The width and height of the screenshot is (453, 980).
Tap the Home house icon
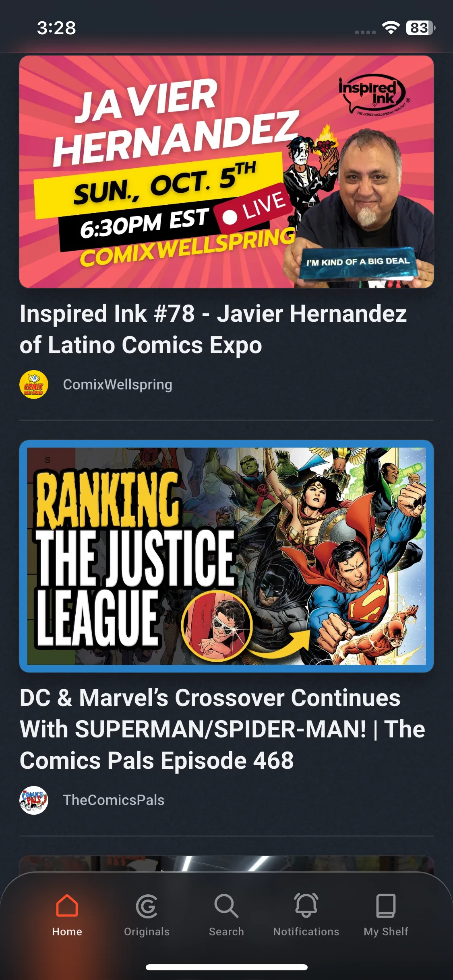pos(67,906)
